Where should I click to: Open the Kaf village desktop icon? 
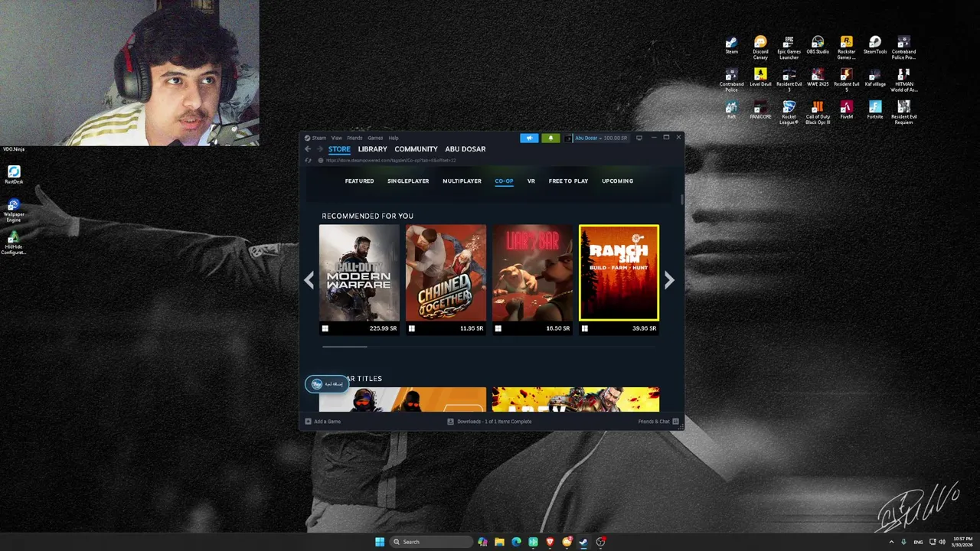point(875,77)
